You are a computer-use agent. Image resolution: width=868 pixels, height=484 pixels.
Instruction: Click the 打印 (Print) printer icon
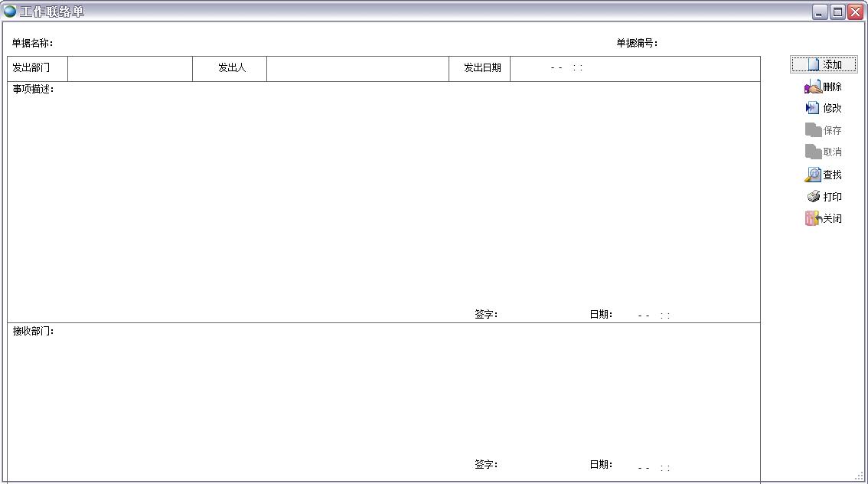824,197
